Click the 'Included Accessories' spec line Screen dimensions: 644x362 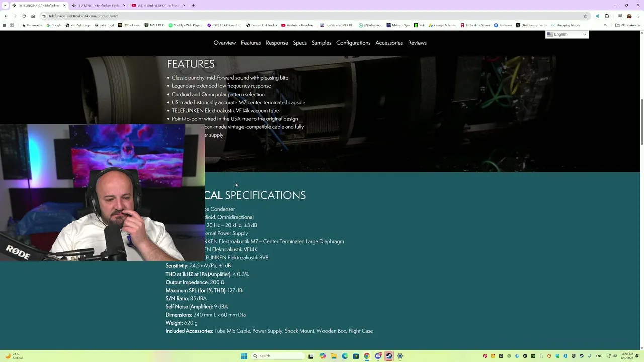click(269, 331)
